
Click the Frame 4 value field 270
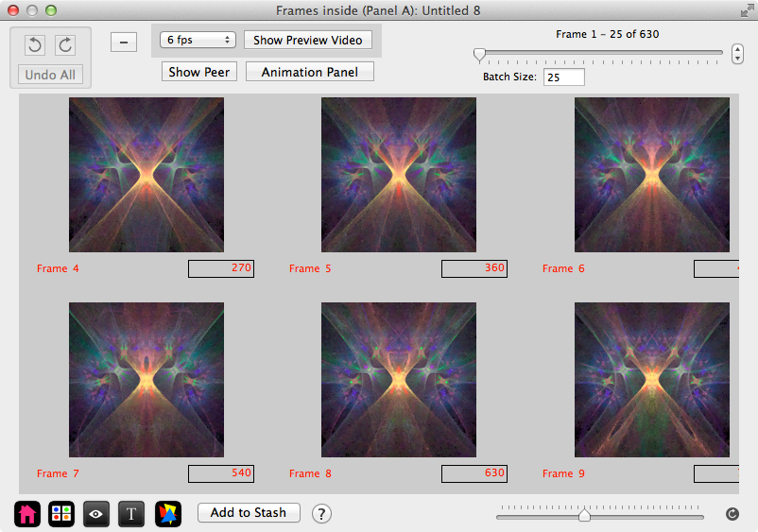(221, 268)
